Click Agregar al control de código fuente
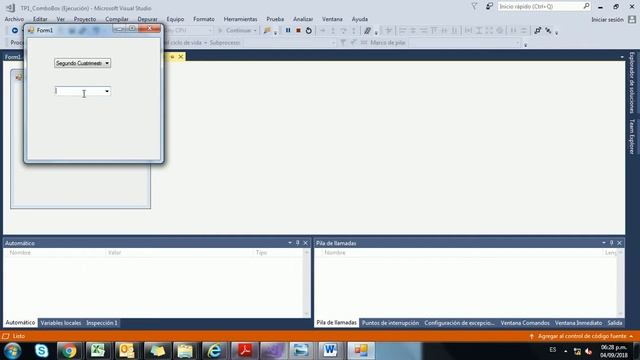Viewport: 640px width, 360px height. 582,336
